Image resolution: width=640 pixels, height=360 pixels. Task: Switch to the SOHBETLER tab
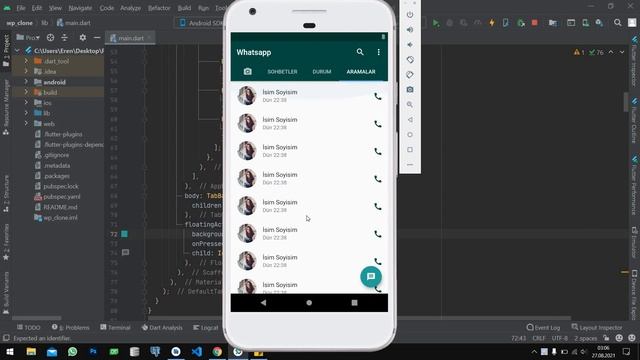(x=282, y=71)
